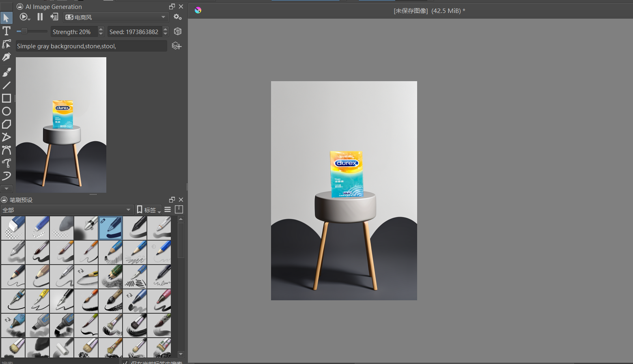This screenshot has height=364, width=633.
Task: Select the Ellipse tool
Action: point(6,111)
